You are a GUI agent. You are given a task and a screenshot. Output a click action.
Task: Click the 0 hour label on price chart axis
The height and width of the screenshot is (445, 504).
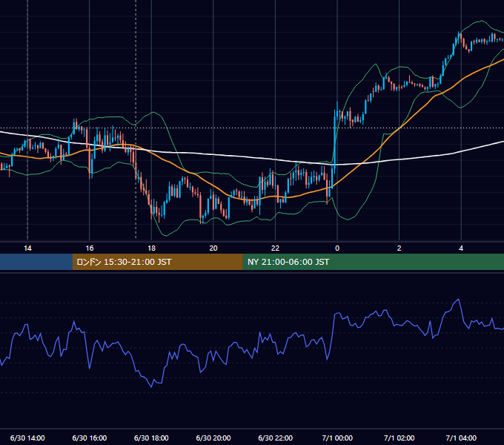(337, 248)
